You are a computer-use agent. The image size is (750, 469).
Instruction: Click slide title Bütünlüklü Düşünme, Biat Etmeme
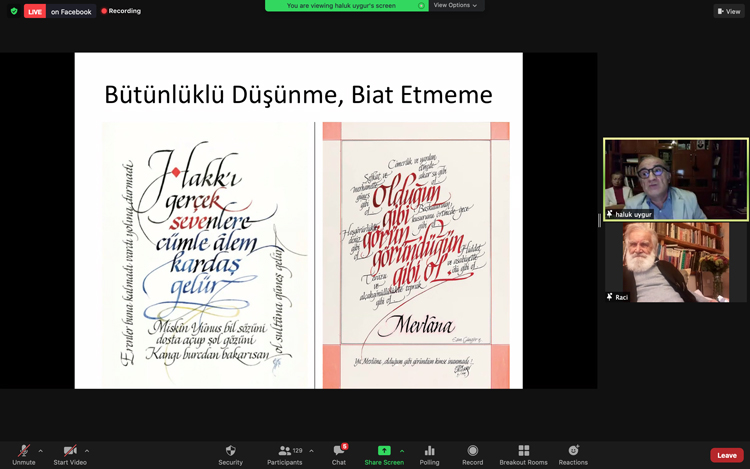tap(298, 95)
